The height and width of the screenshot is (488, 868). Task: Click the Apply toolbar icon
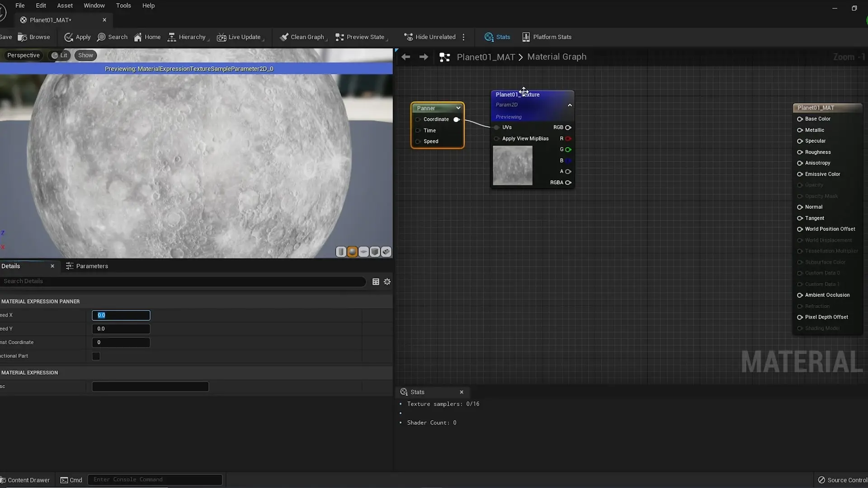click(69, 37)
